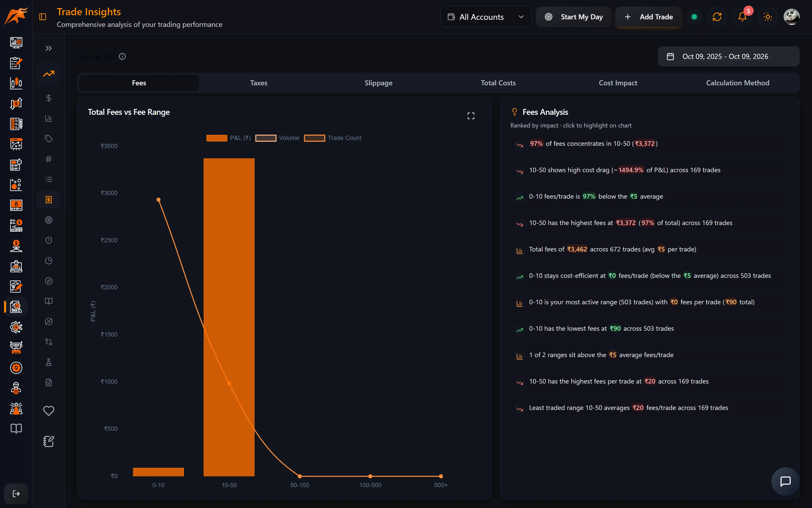Switch to the Cost Impact tab
The width and height of the screenshot is (812, 508).
[x=618, y=83]
